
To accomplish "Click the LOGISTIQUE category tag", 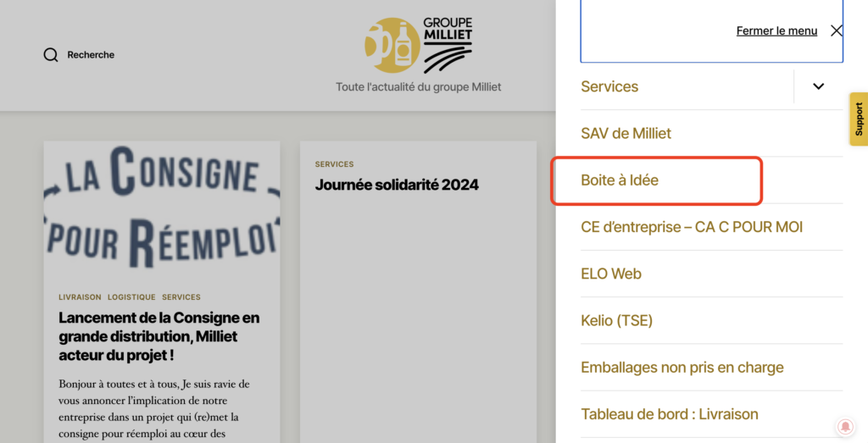I will click(x=131, y=297).
